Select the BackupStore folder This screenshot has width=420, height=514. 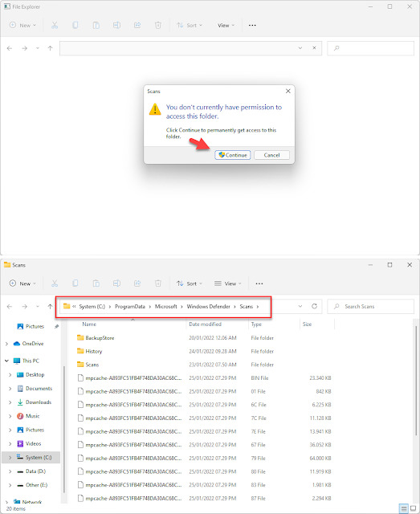pyautogui.click(x=100, y=337)
